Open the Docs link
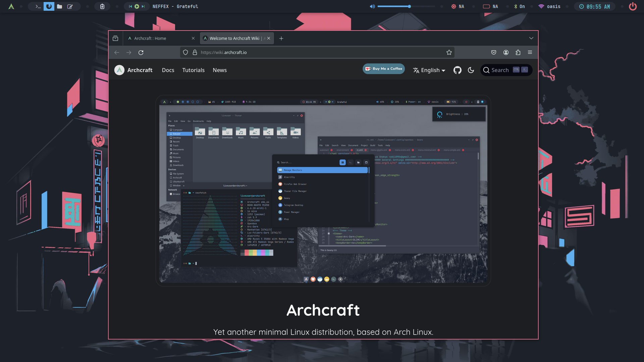This screenshot has height=362, width=644. tap(168, 70)
